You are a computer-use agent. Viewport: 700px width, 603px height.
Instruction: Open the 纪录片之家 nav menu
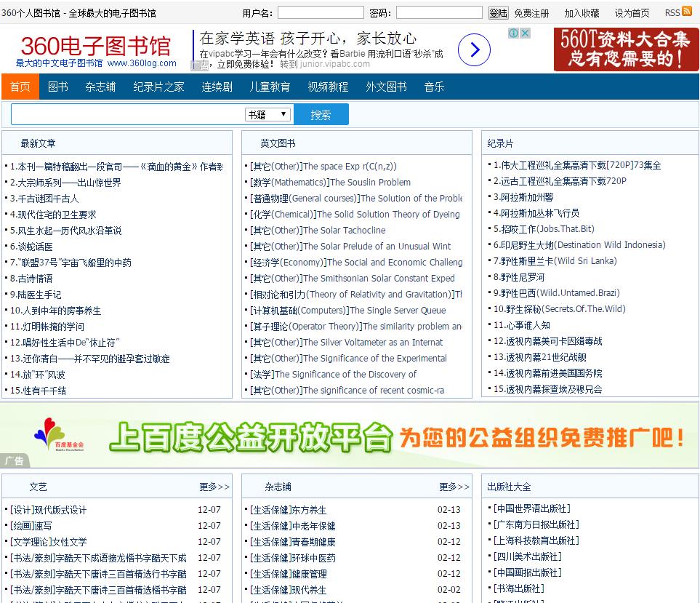159,87
